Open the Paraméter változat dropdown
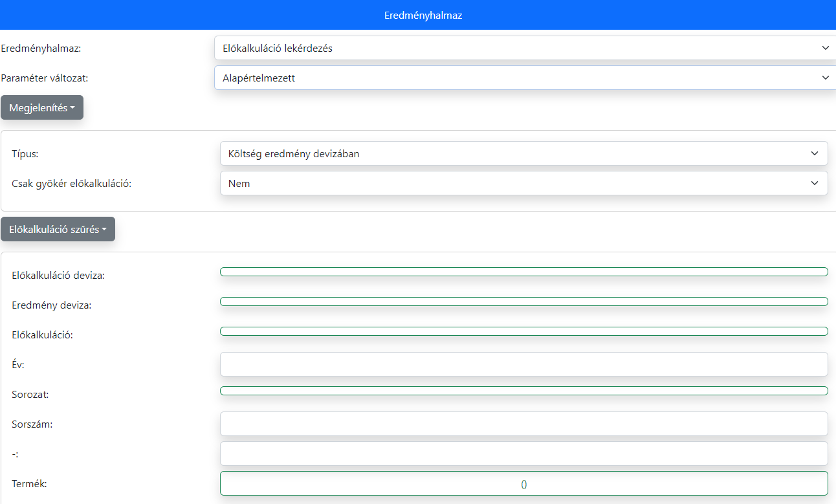The height and width of the screenshot is (504, 836). [x=525, y=78]
